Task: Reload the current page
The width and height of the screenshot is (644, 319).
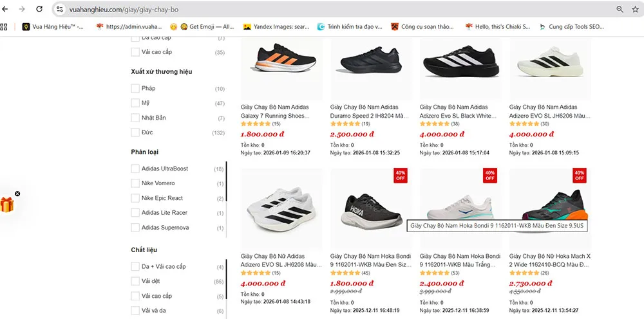Action: (39, 10)
